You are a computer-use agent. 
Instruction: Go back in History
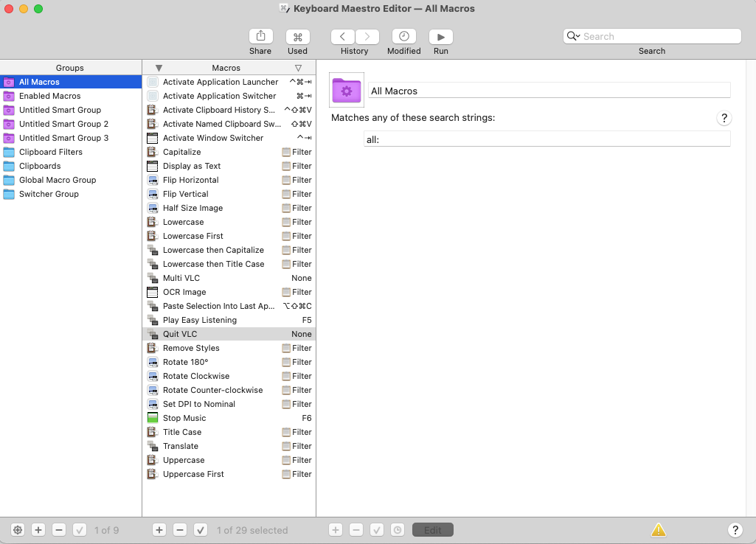pos(343,37)
